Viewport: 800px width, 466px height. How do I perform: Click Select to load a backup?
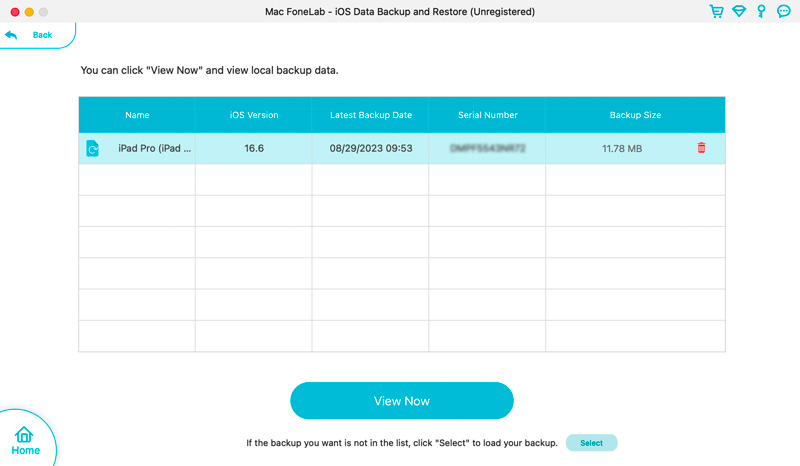[x=591, y=443]
